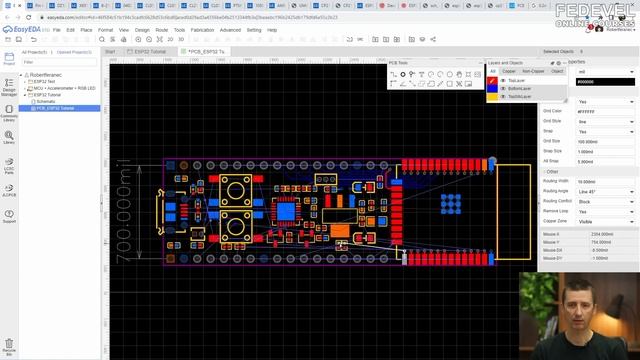
Task: Select the Text tool in PCB Tools
Action: coord(421,74)
